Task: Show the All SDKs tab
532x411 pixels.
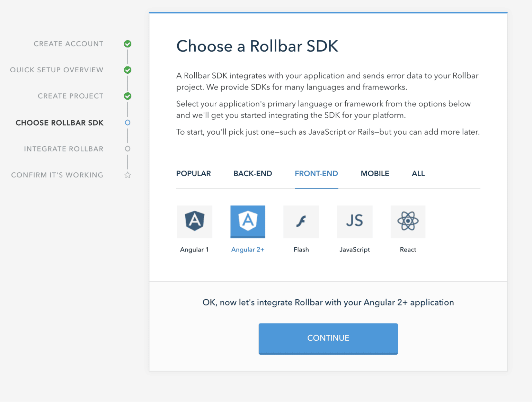Action: 418,174
